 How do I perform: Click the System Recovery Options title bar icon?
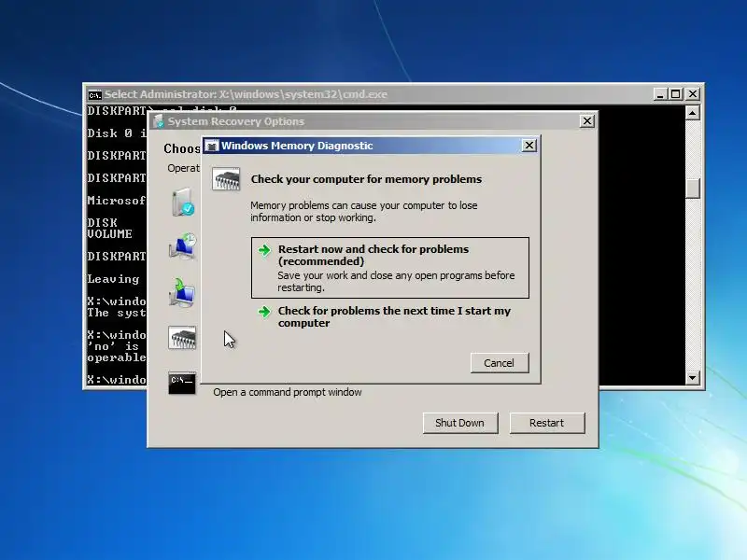(x=159, y=121)
